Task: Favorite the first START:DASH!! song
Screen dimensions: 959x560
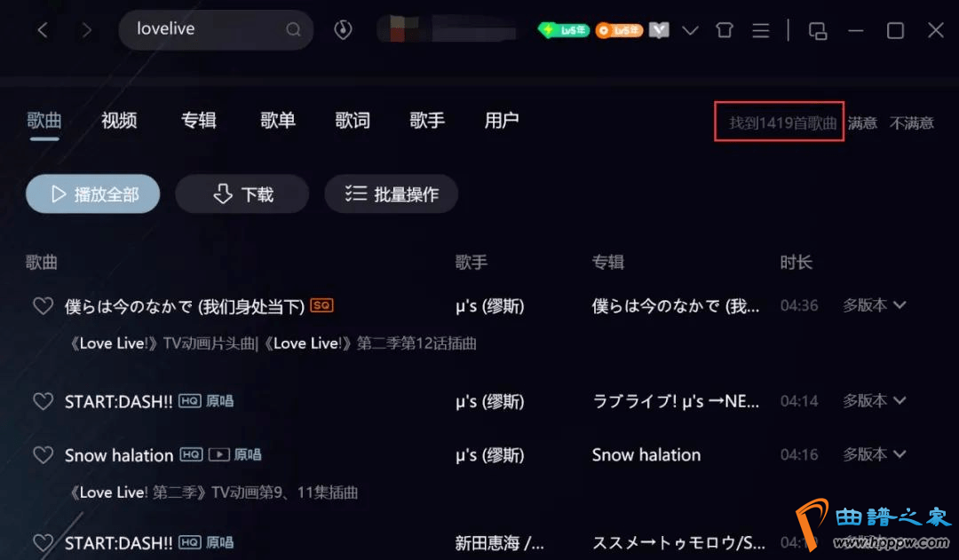Action: tap(43, 401)
